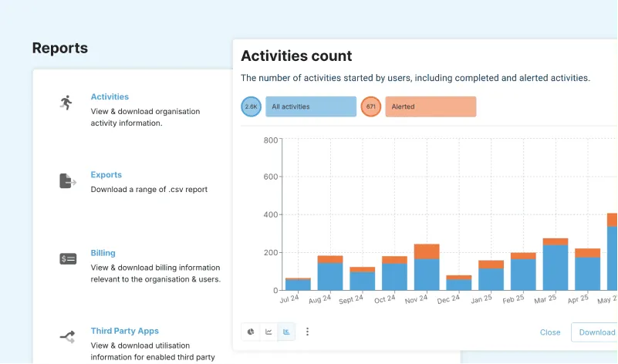Viewport: 618px width, 364px height.
Task: Click the Billing dollar icon
Action: (68, 259)
